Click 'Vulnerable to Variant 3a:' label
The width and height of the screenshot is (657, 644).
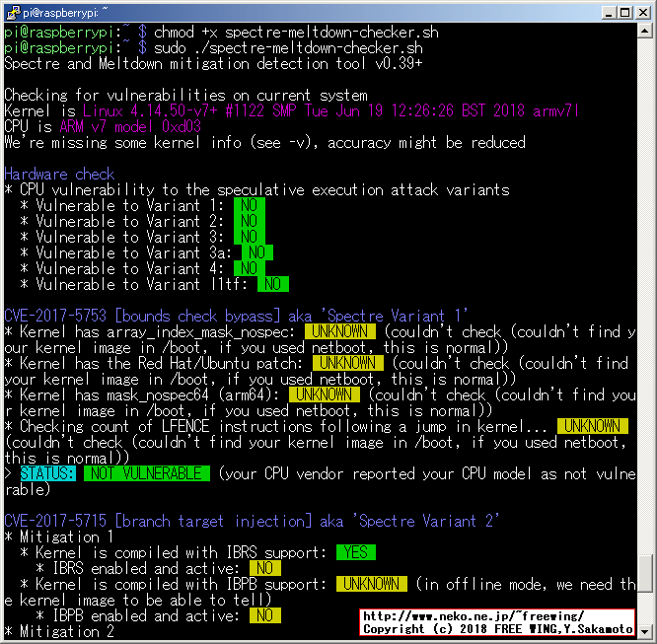point(133,252)
